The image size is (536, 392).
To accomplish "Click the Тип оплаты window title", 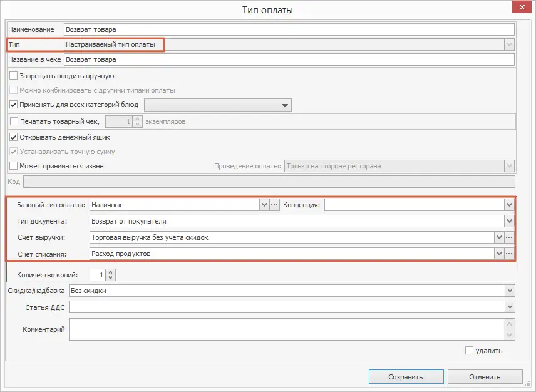I will tap(267, 10).
